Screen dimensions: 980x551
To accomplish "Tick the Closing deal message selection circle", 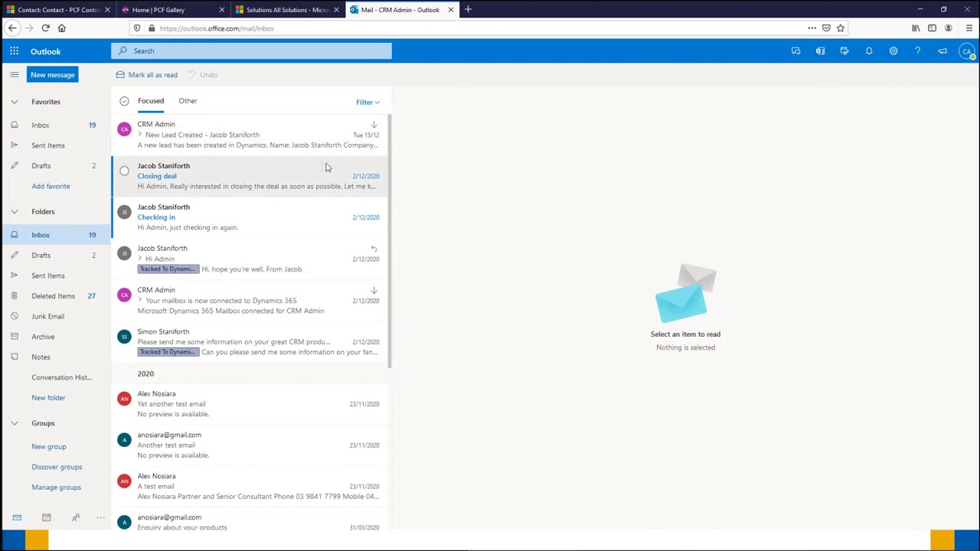I will tap(124, 171).
